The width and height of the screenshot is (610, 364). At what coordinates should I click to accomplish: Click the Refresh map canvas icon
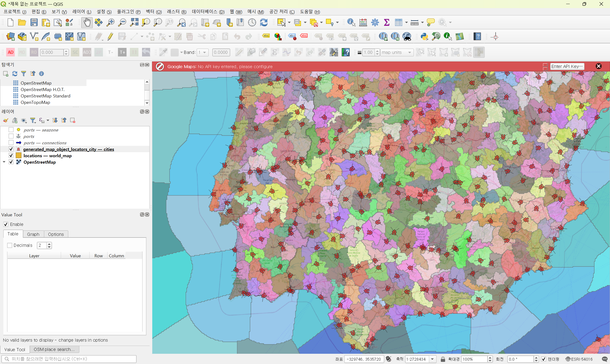tap(264, 23)
